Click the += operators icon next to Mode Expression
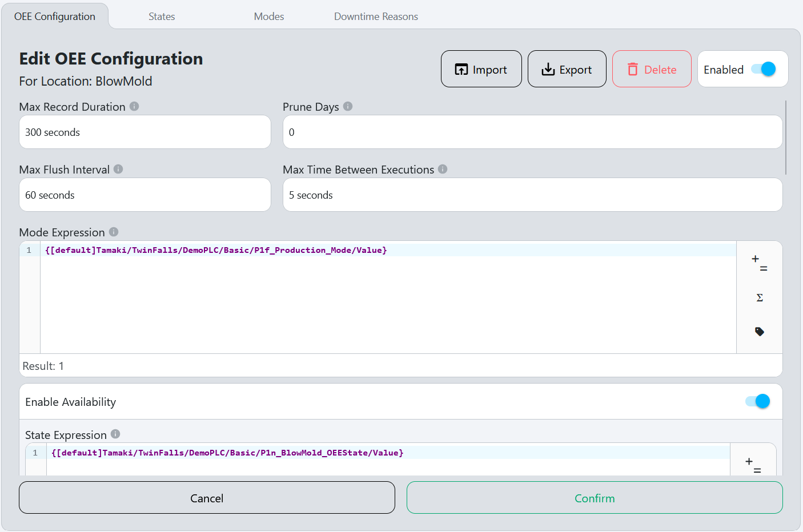 760,261
